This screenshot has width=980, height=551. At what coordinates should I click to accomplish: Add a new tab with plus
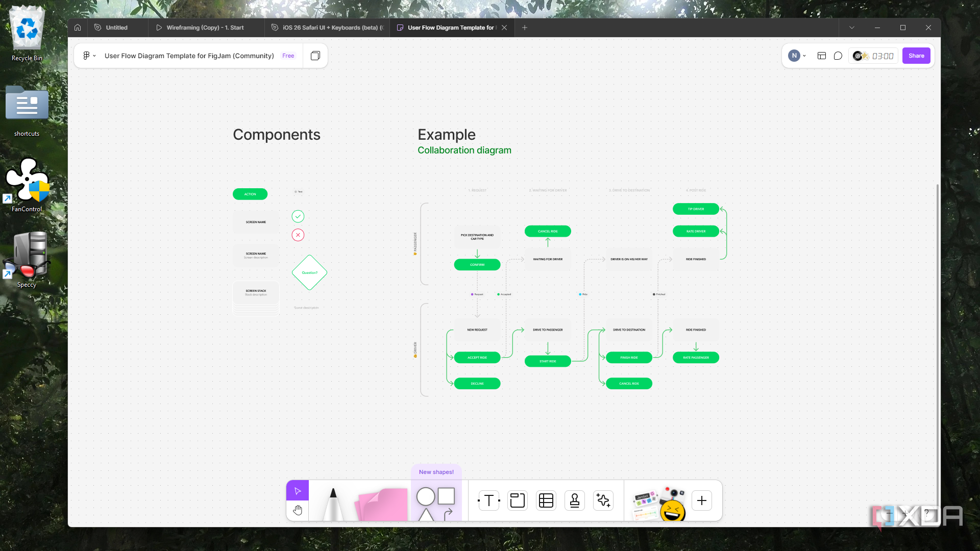(x=525, y=28)
